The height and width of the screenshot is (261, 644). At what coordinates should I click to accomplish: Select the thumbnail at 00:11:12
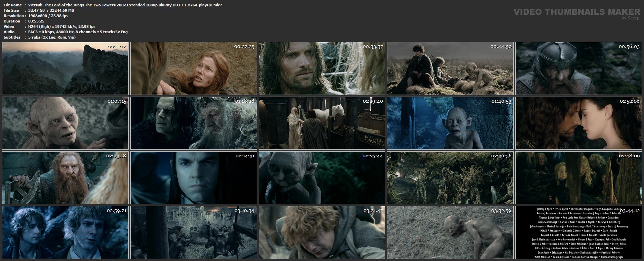click(65, 68)
